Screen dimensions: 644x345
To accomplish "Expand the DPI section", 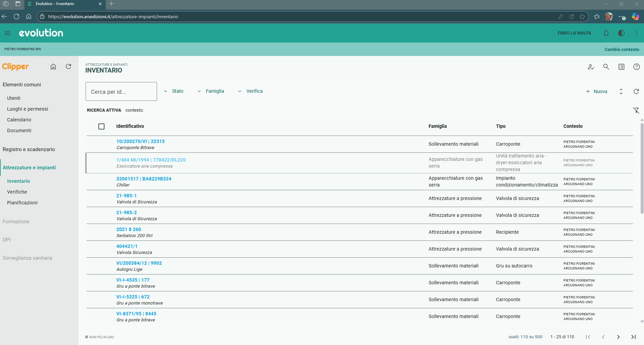I will point(7,240).
